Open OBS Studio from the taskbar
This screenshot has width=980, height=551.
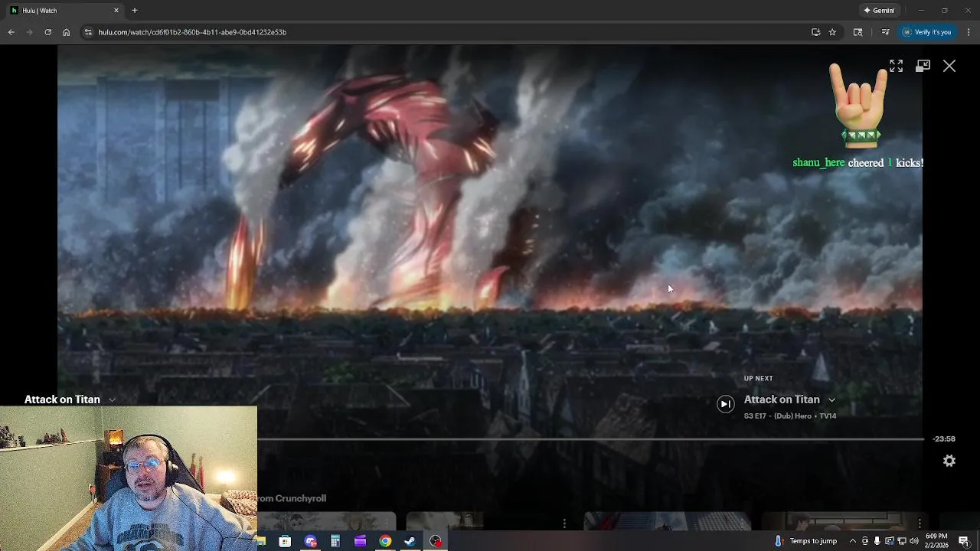(436, 541)
